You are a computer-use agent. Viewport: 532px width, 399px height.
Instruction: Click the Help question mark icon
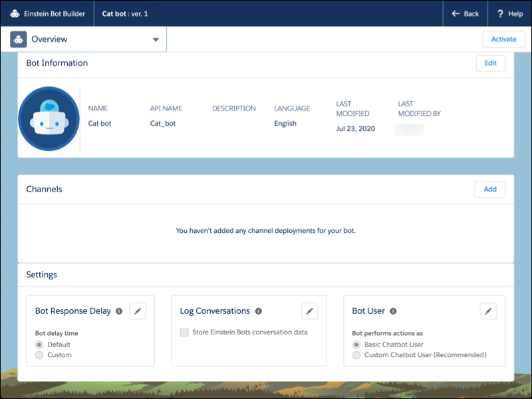coord(500,13)
